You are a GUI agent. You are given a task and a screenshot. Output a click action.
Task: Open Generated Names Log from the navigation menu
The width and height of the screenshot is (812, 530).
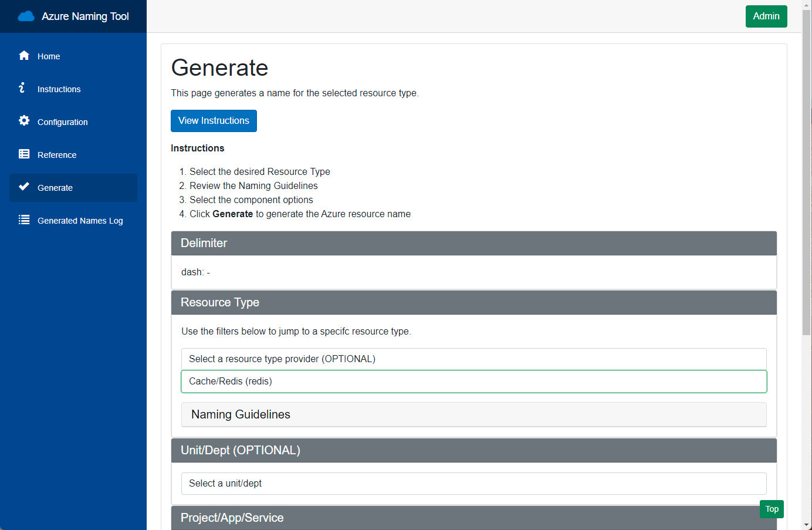coord(80,220)
